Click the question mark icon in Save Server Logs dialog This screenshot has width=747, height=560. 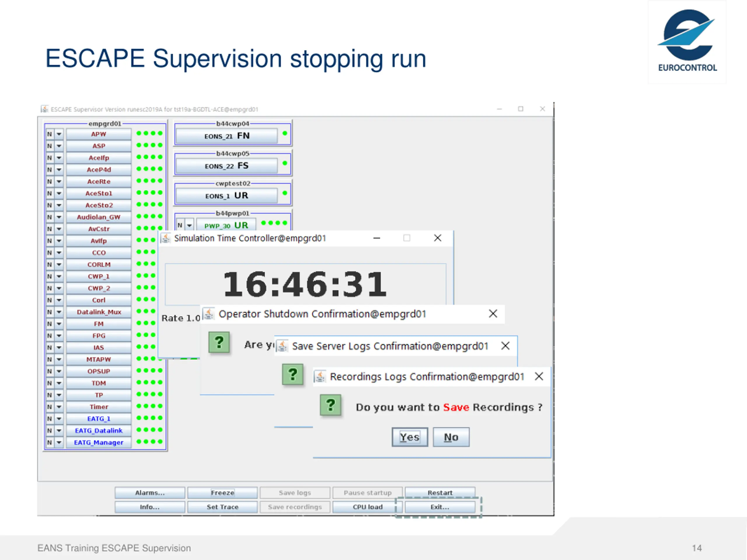coord(292,374)
